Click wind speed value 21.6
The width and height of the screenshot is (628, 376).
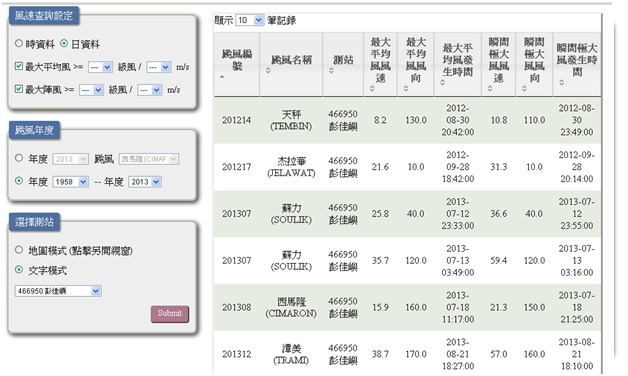point(380,167)
